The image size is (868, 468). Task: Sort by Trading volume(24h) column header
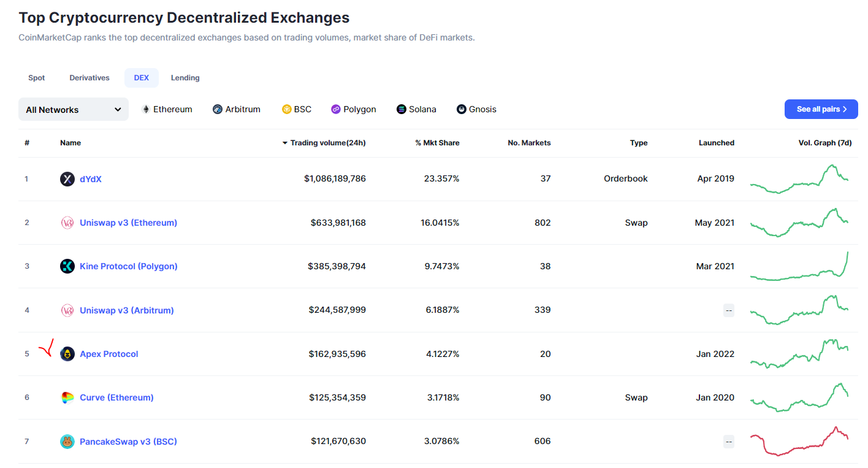[x=327, y=143]
